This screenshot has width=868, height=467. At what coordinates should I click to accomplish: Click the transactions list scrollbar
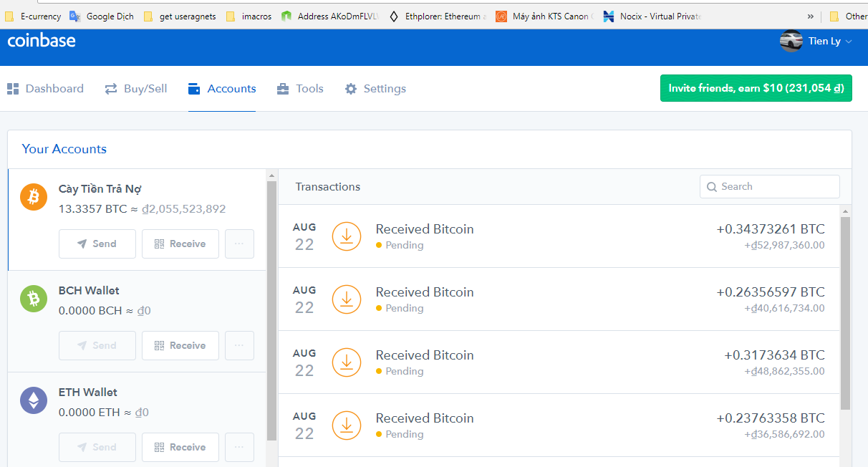pos(846,313)
